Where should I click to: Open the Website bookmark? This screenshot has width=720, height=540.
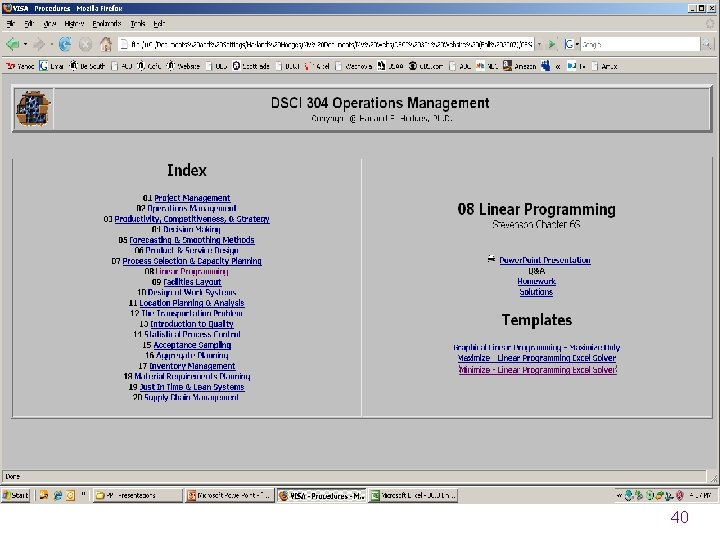tap(183, 66)
